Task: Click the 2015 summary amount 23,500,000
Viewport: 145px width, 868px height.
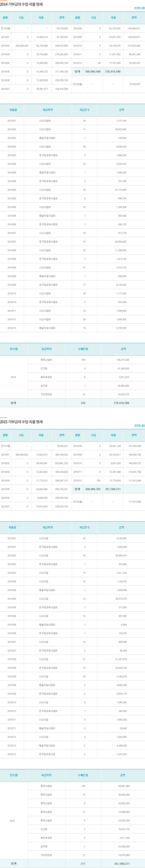Action: pyautogui.click(x=124, y=820)
